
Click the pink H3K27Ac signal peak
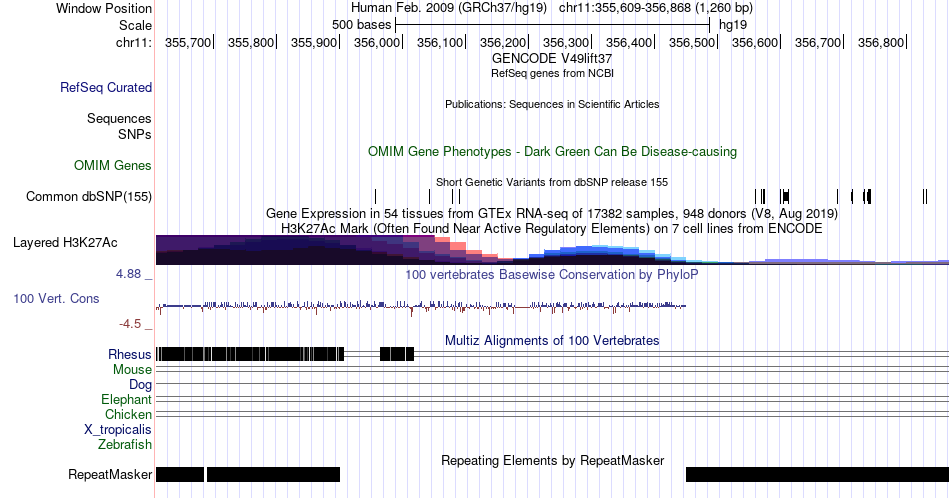pos(450,247)
